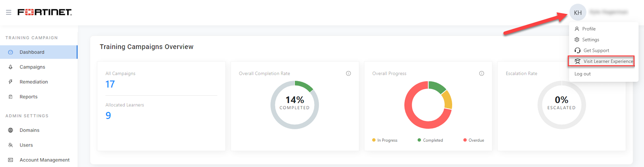Image resolution: width=644 pixels, height=167 pixels.
Task: Click the Fortinet logo
Action: click(x=45, y=12)
